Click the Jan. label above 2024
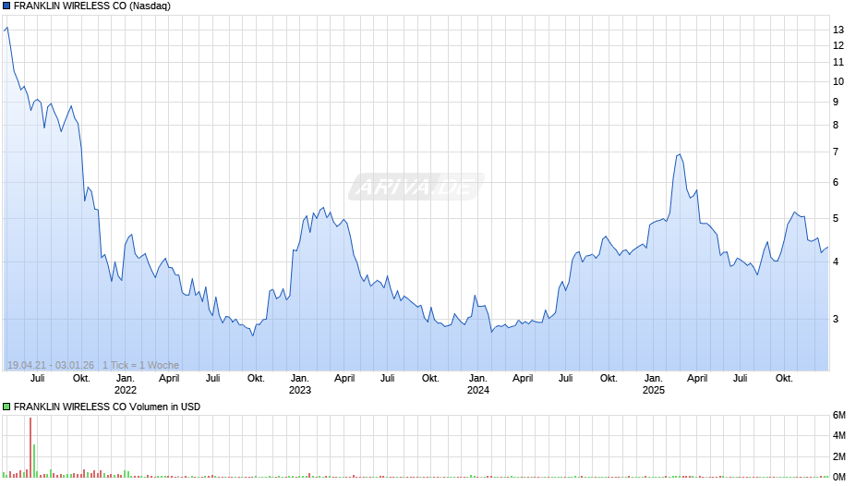This screenshot has height=486, width=868. click(478, 379)
